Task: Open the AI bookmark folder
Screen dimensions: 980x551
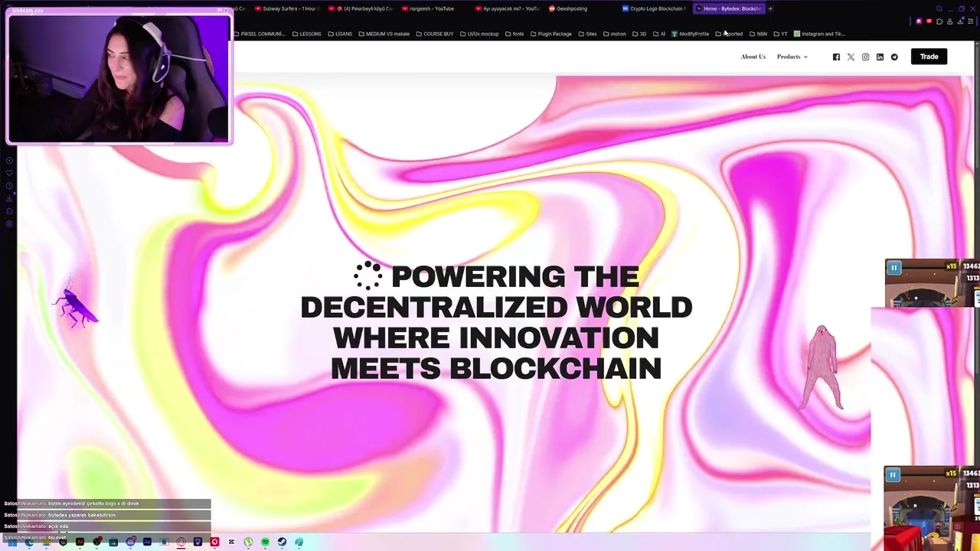Action: tap(658, 34)
